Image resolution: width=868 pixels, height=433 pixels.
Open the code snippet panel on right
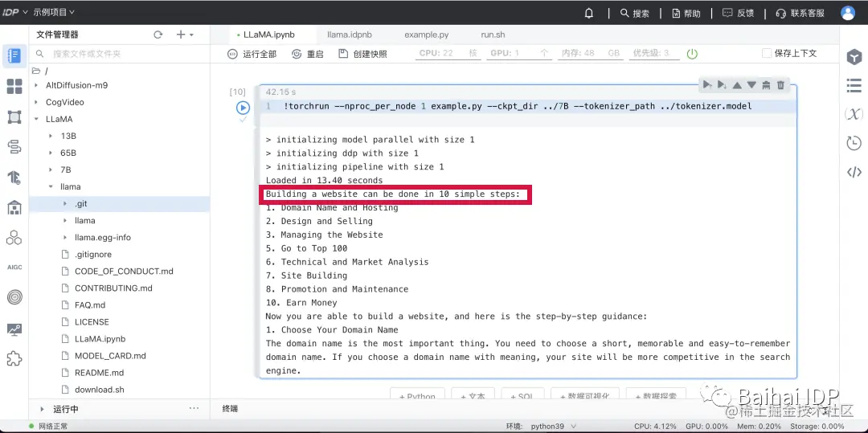click(854, 173)
